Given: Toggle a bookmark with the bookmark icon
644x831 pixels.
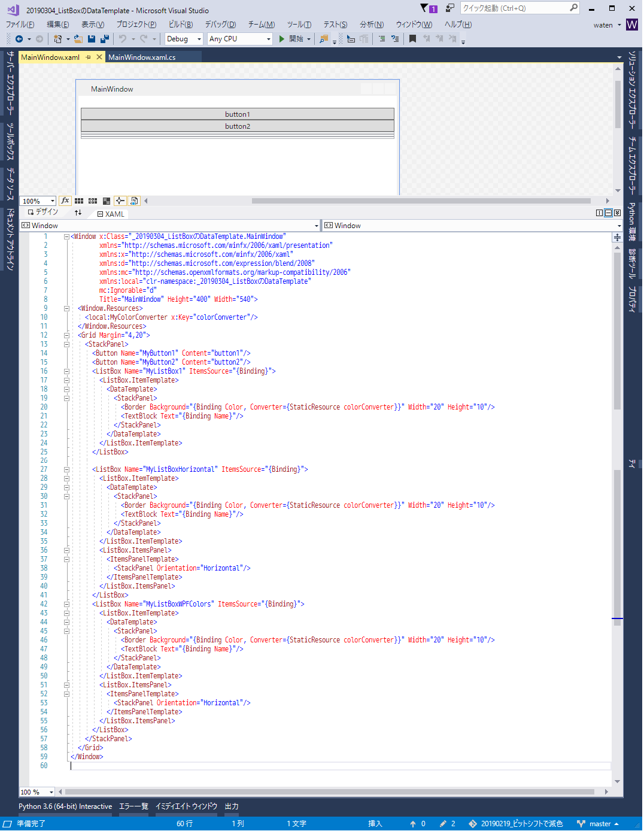Looking at the screenshot, I should [x=412, y=39].
